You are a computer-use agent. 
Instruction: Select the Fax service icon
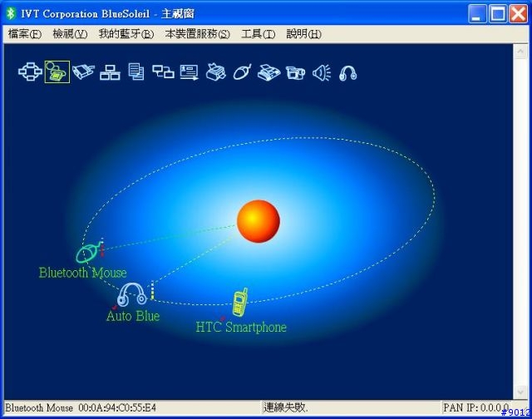click(x=268, y=72)
